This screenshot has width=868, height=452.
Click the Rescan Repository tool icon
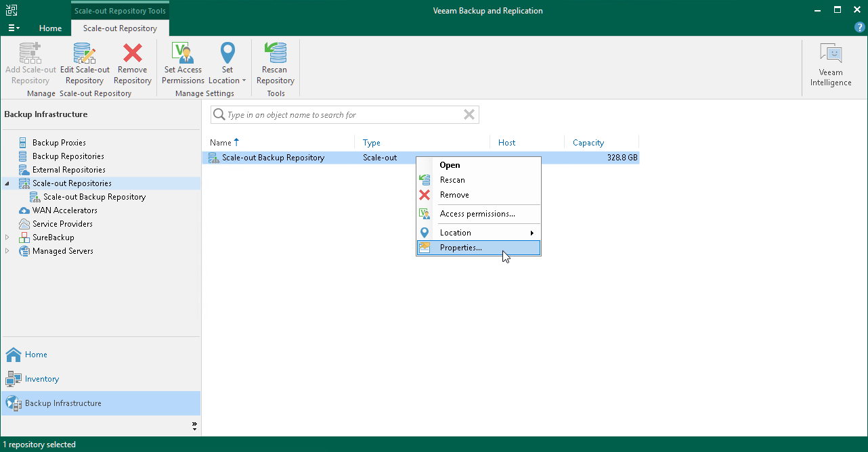point(275,61)
